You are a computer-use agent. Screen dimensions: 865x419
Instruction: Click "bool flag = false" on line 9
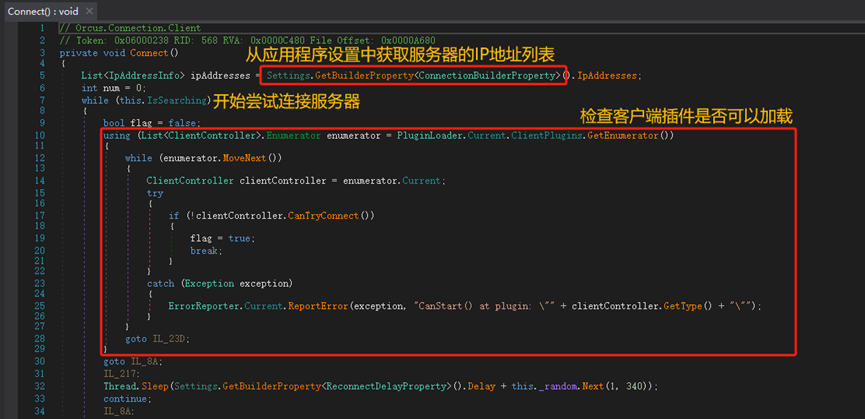(149, 123)
